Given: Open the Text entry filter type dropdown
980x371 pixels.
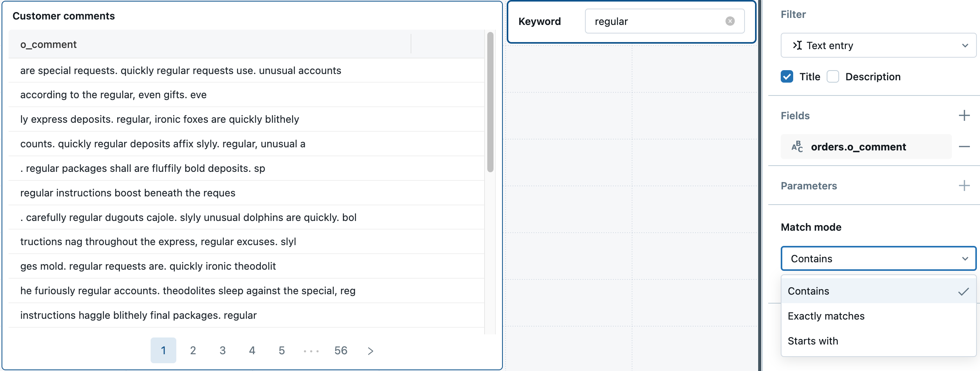Looking at the screenshot, I should 878,46.
